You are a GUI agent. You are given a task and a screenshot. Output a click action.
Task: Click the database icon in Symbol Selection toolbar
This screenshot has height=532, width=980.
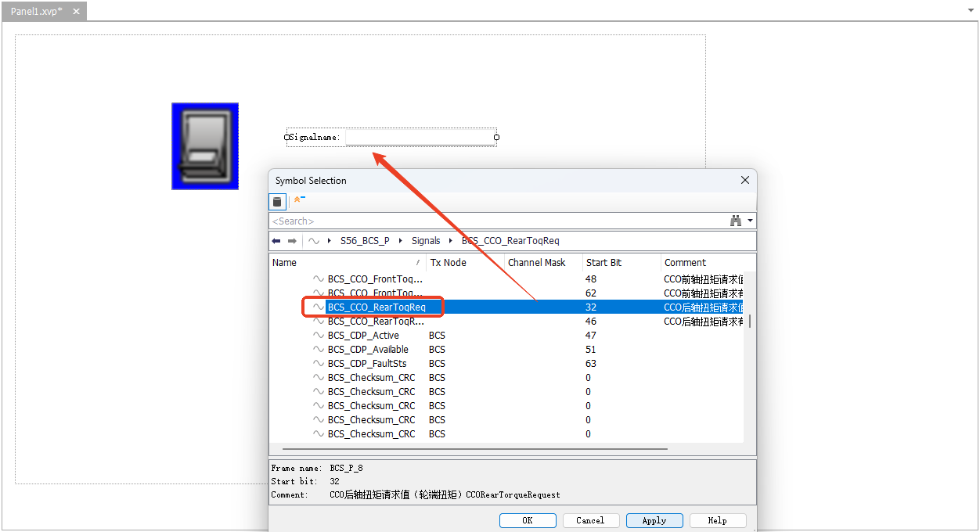click(x=277, y=202)
